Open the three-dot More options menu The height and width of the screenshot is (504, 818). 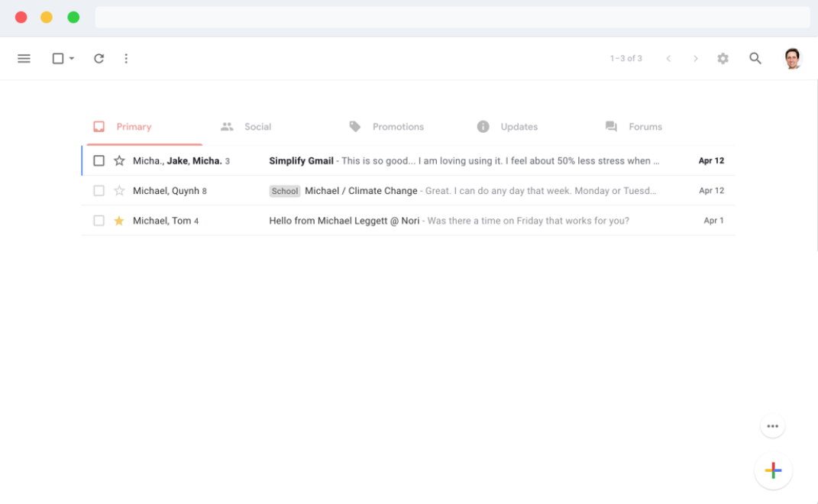(126, 59)
